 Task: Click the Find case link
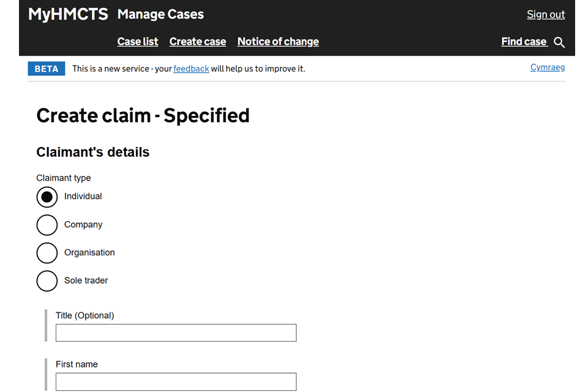[x=524, y=41]
